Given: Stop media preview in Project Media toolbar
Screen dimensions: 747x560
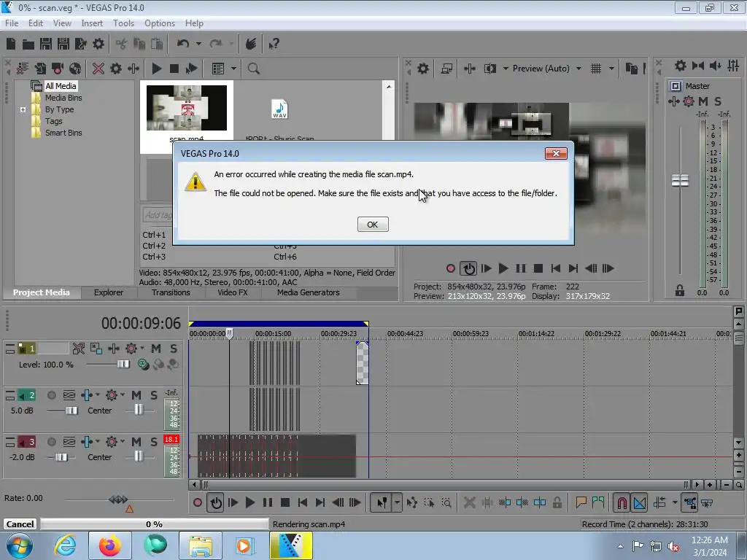Looking at the screenshot, I should tap(174, 69).
